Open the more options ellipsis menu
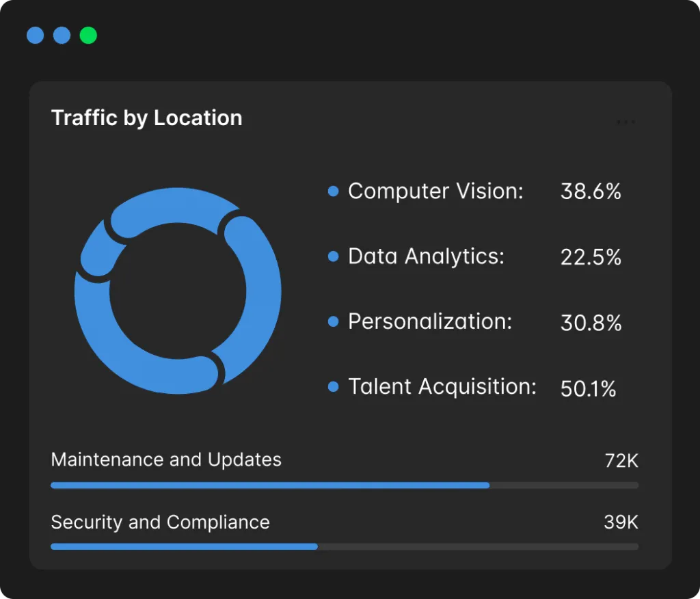This screenshot has width=700, height=599. click(625, 122)
